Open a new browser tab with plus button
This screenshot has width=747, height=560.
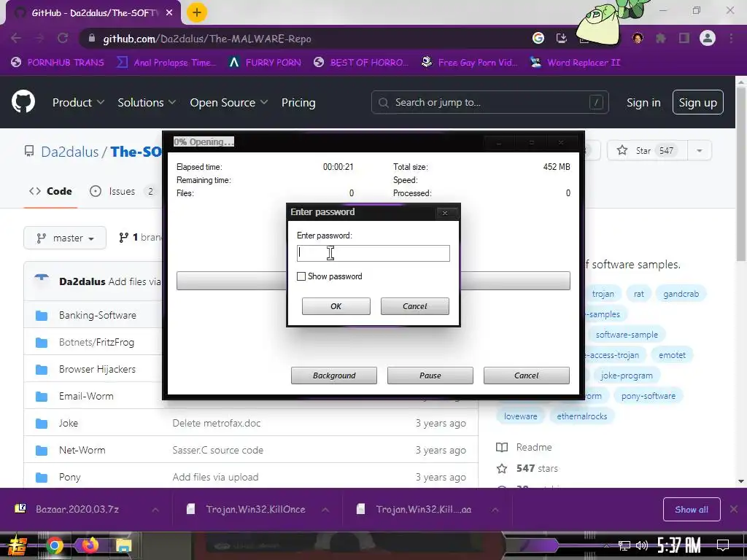[197, 12]
